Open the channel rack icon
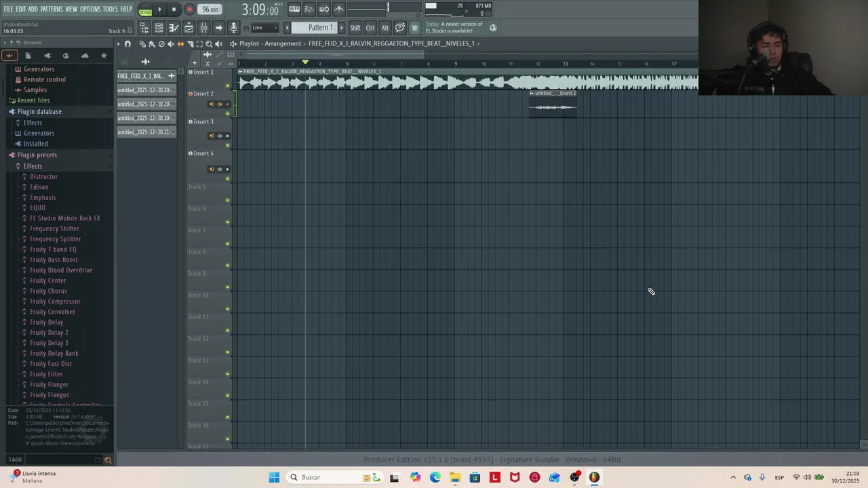 [159, 28]
